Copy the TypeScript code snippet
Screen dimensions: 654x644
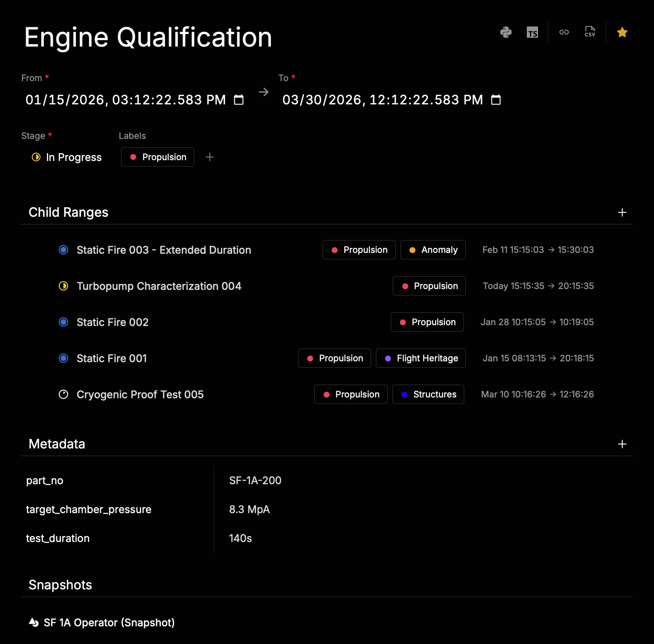532,32
